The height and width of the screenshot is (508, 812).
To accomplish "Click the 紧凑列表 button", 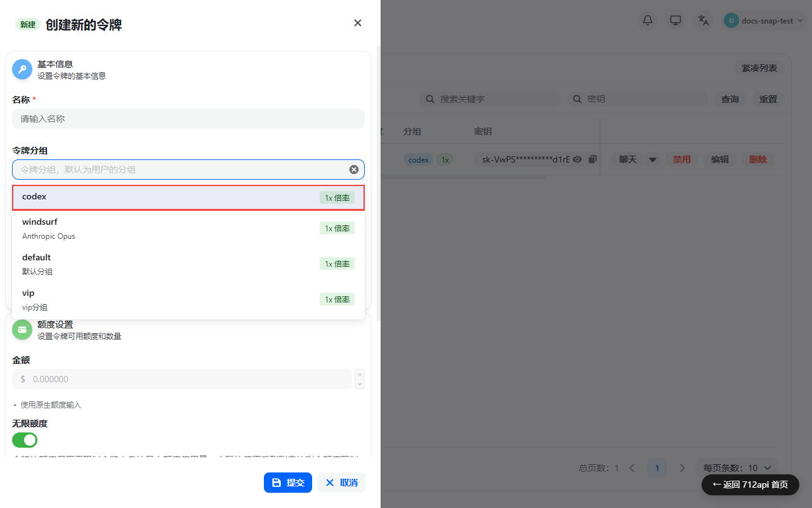I will pos(759,68).
